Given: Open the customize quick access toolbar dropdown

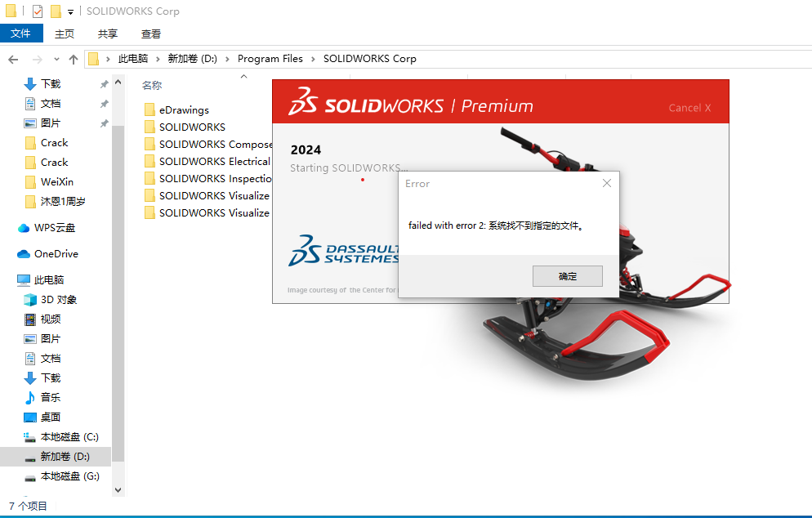Looking at the screenshot, I should click(x=69, y=11).
